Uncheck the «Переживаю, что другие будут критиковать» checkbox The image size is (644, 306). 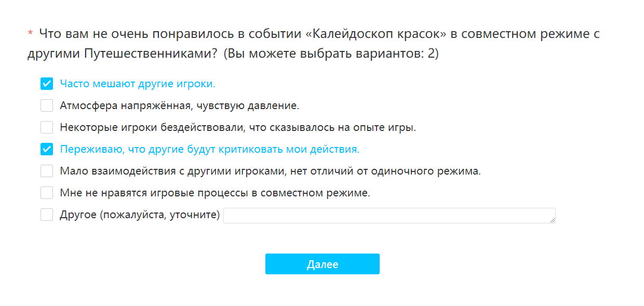tap(47, 149)
